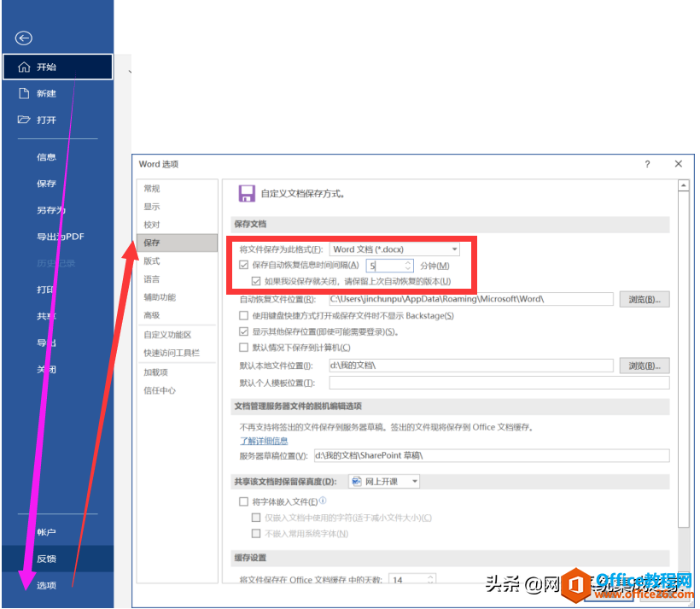Increase the cache days spinner value
Viewport: 700px width, 609px height.
(x=430, y=577)
